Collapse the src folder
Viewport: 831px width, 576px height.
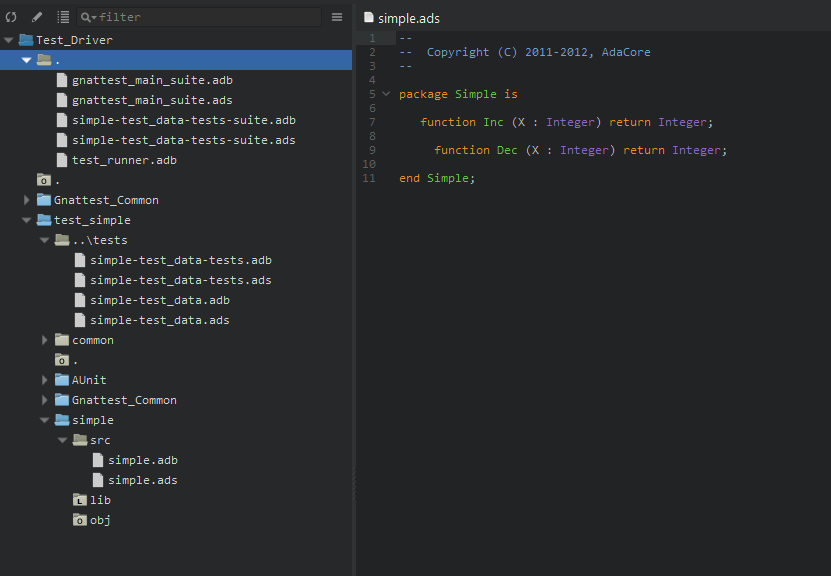[x=63, y=440]
